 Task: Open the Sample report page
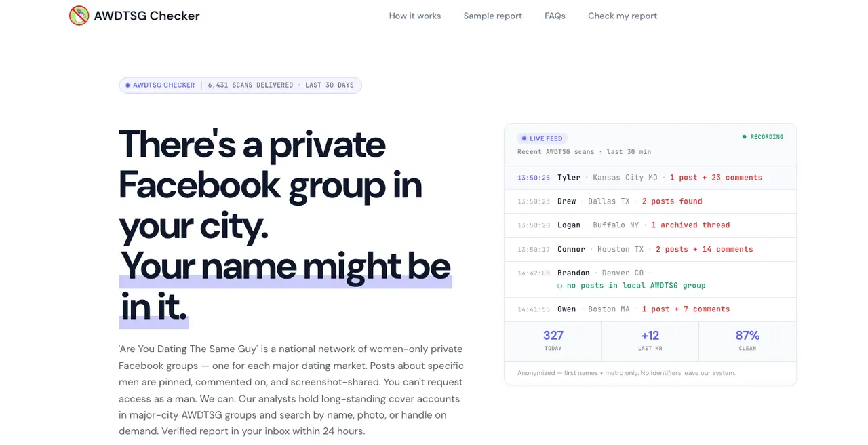(x=493, y=16)
